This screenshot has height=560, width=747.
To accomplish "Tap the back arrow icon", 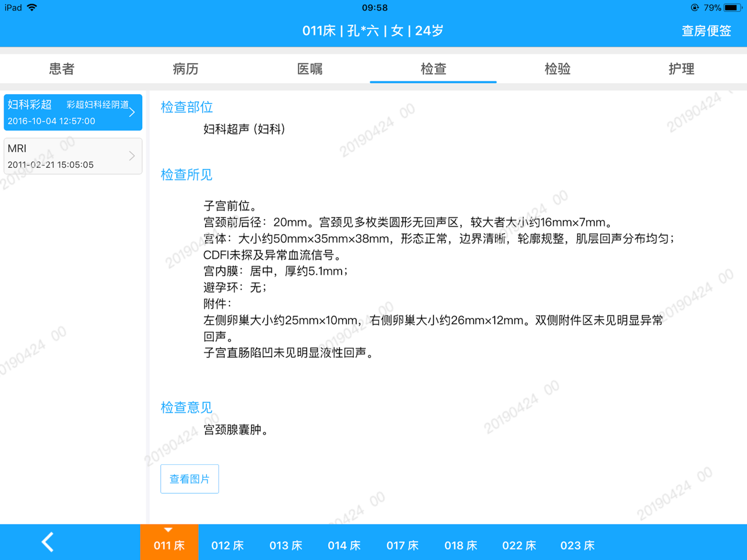I will 48,542.
